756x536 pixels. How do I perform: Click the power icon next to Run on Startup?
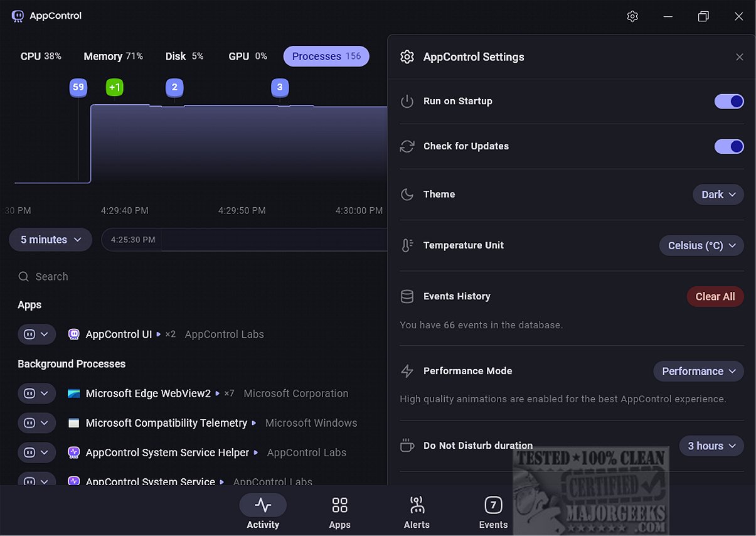coord(407,101)
